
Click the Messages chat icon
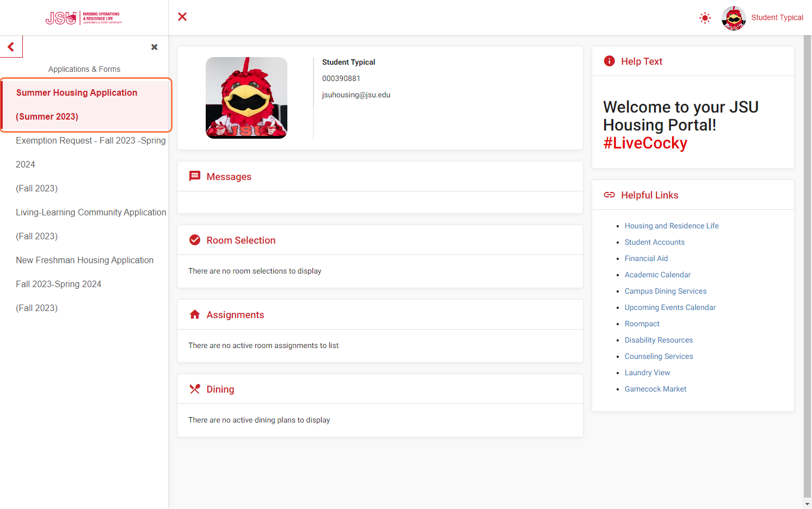[x=195, y=176]
